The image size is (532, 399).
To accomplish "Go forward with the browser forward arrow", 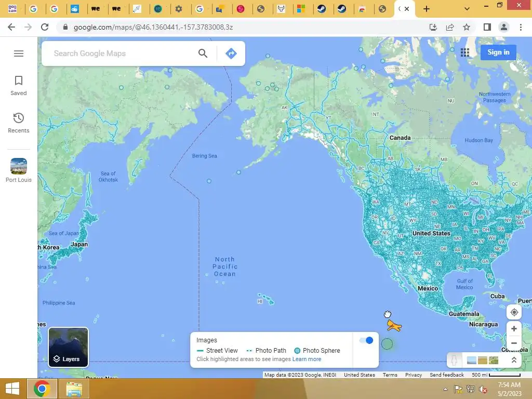I will point(28,27).
